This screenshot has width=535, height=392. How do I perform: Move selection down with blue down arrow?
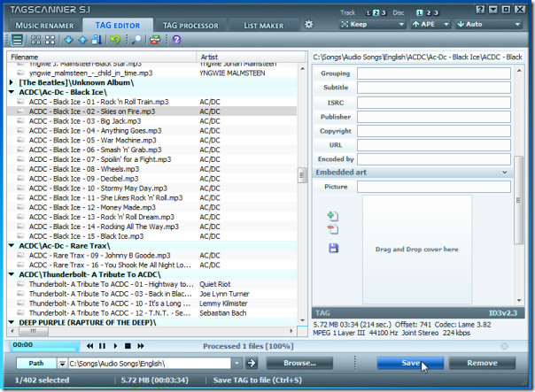point(68,40)
